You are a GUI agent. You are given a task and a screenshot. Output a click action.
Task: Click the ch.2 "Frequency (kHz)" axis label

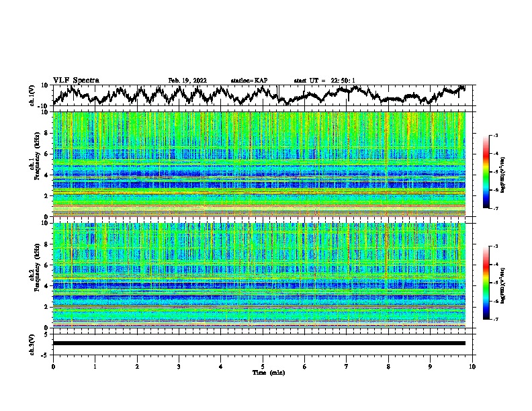coord(36,267)
